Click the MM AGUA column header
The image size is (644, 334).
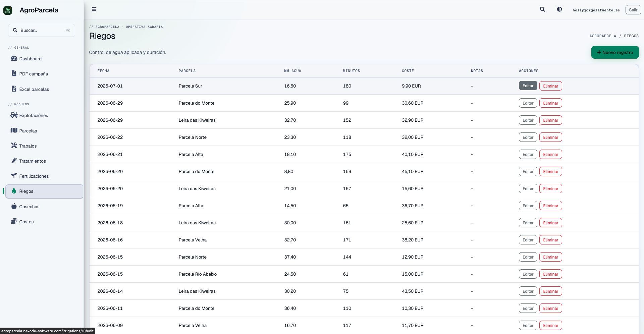tap(292, 71)
